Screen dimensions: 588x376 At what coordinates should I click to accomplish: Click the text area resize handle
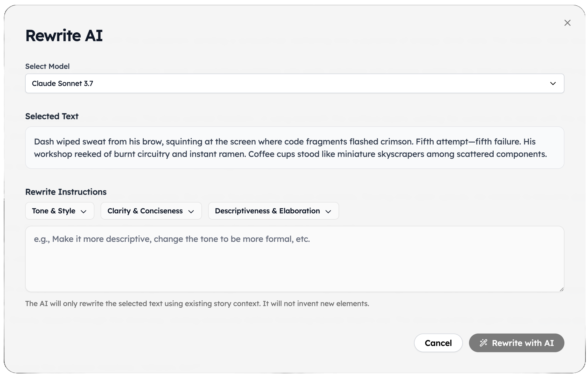tap(561, 289)
